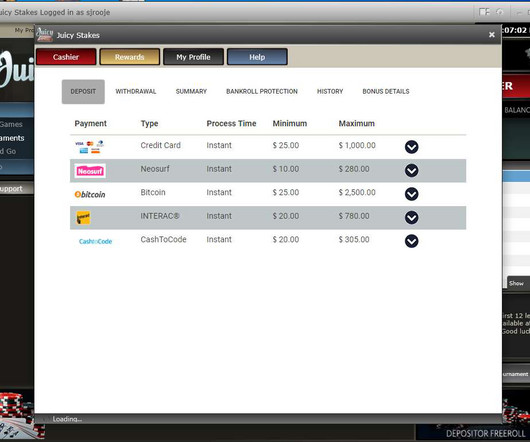Click the Interac yellow logo
This screenshot has width=530, height=442.
(x=83, y=218)
